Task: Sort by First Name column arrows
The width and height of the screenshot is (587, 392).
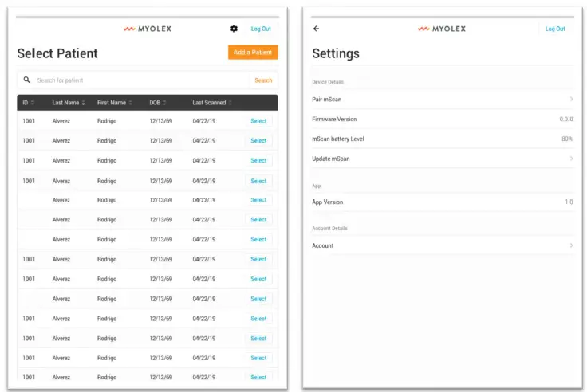Action: [130, 103]
